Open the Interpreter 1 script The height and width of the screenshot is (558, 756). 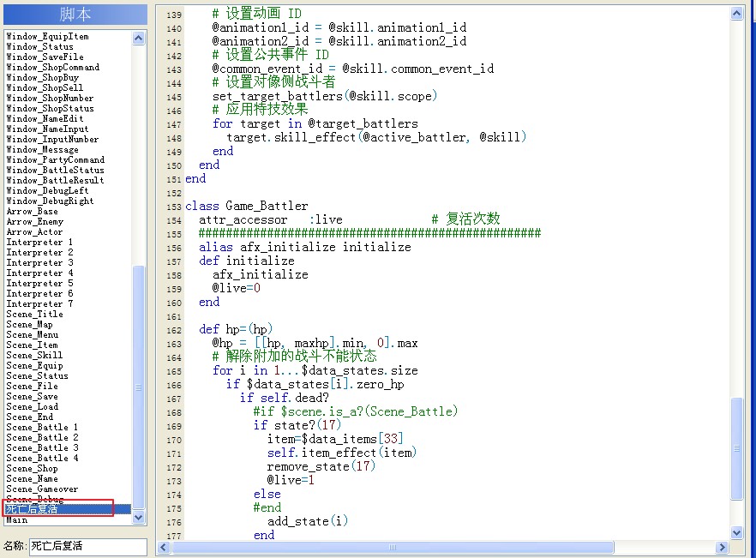tap(39, 242)
